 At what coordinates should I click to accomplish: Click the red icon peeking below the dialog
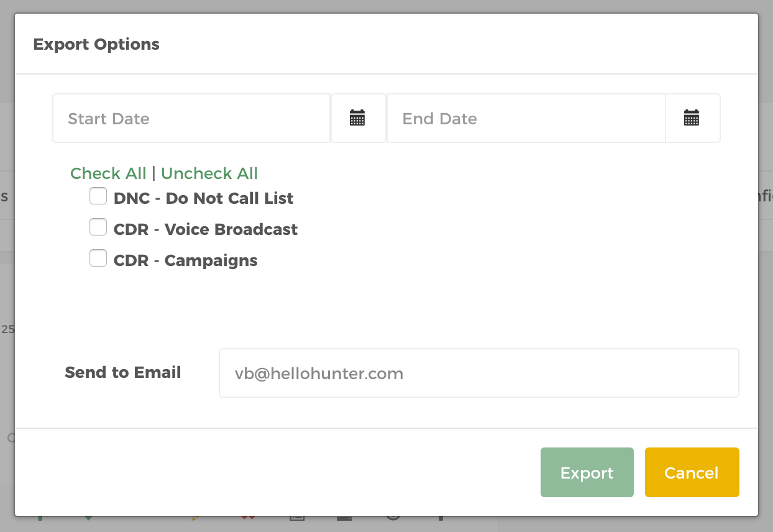pyautogui.click(x=249, y=517)
